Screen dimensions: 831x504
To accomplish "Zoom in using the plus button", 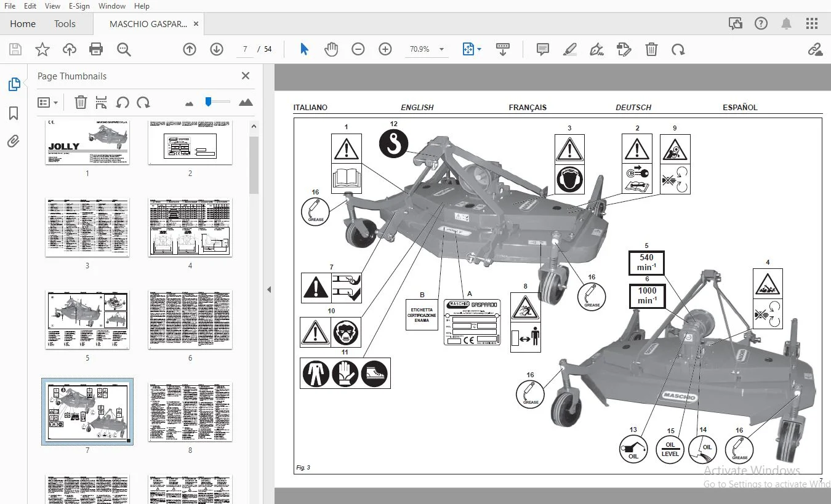I will coord(385,49).
